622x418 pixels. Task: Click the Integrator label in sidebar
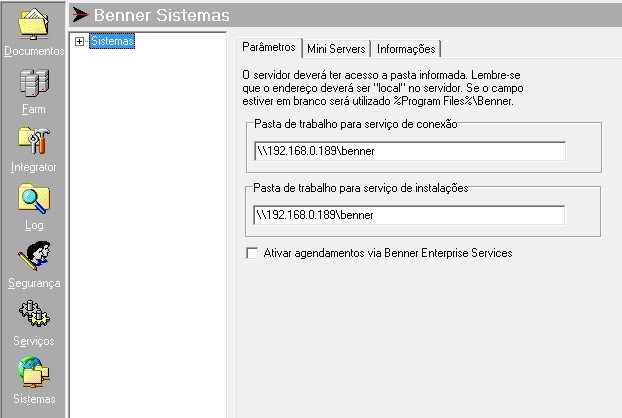(33, 167)
